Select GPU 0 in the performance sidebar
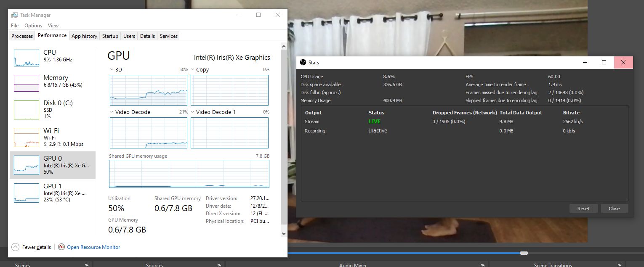Image resolution: width=644 pixels, height=267 pixels. 53,165
